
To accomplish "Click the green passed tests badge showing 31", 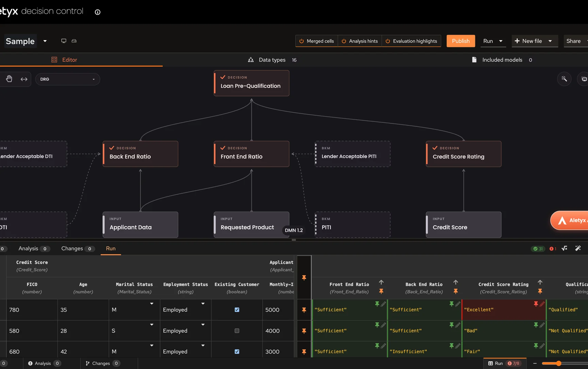I will coord(538,249).
